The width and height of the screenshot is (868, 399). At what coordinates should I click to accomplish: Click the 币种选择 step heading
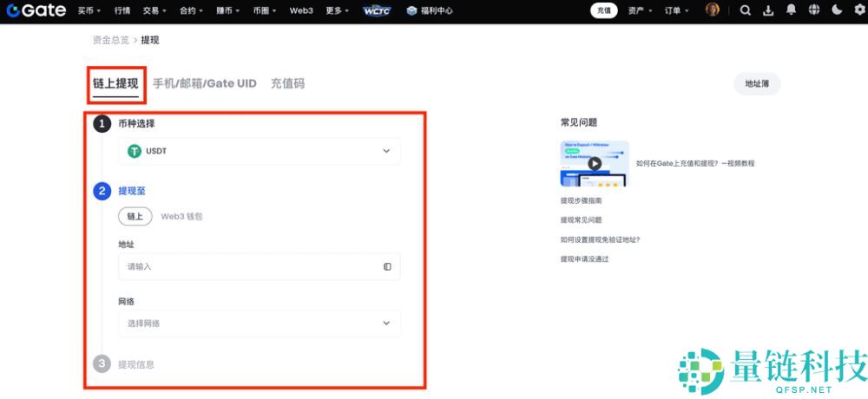(x=137, y=123)
